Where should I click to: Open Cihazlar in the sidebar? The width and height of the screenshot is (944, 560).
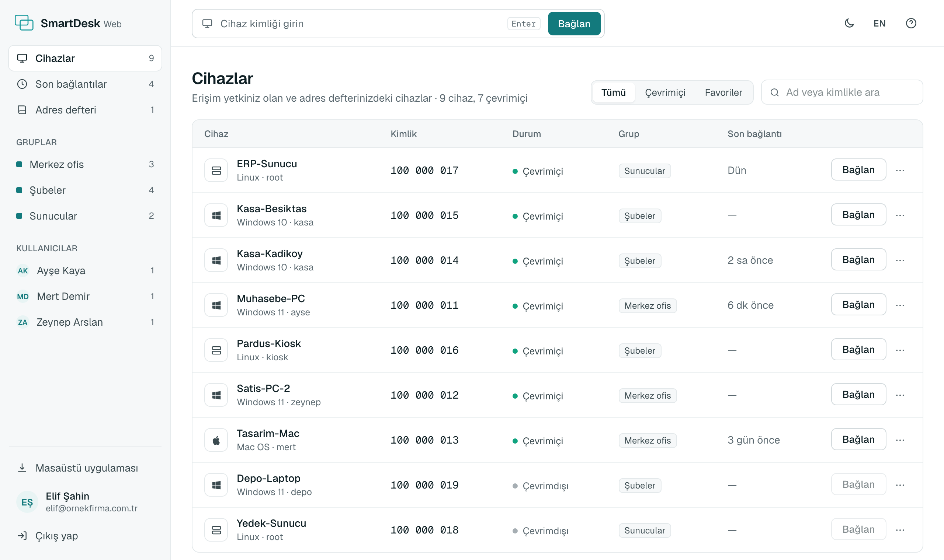(85, 58)
